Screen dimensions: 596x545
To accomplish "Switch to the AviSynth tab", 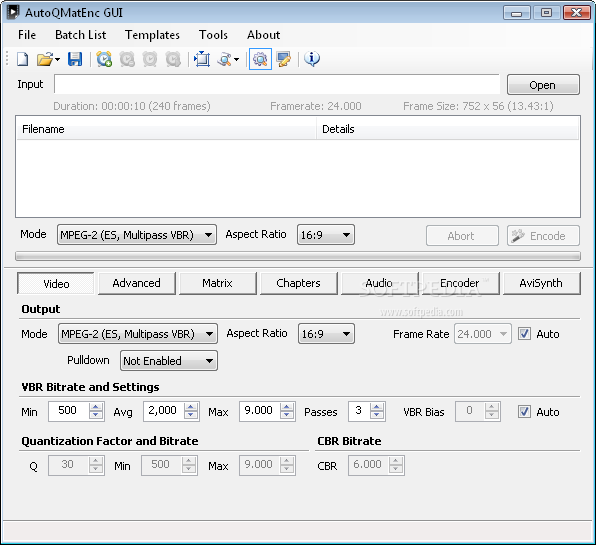I will 541,283.
